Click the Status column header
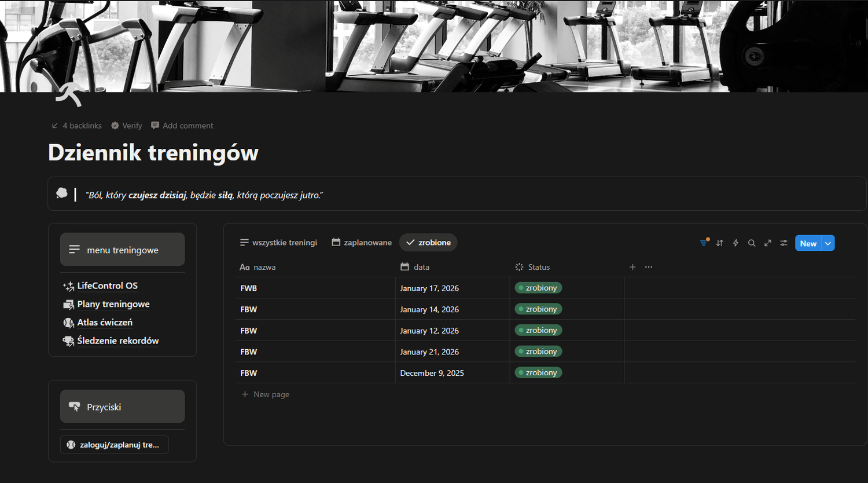Screen dimensions: 868x483 pos(567,267)
